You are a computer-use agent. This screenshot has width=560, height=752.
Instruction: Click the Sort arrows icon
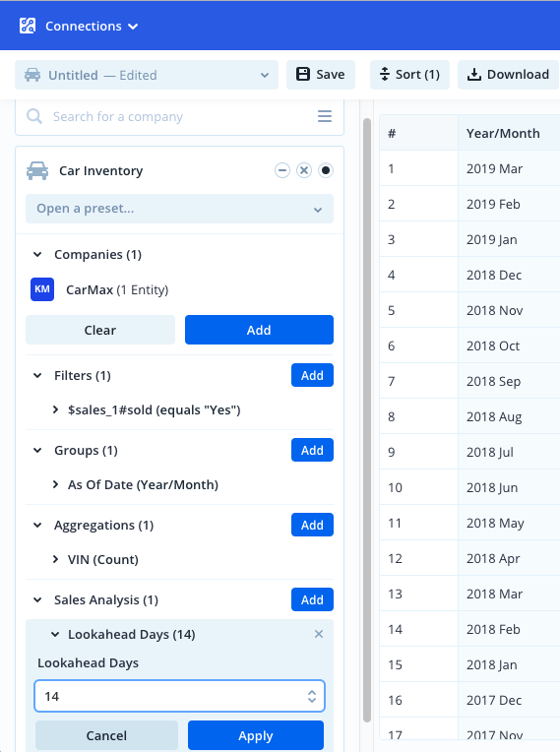[385, 75]
